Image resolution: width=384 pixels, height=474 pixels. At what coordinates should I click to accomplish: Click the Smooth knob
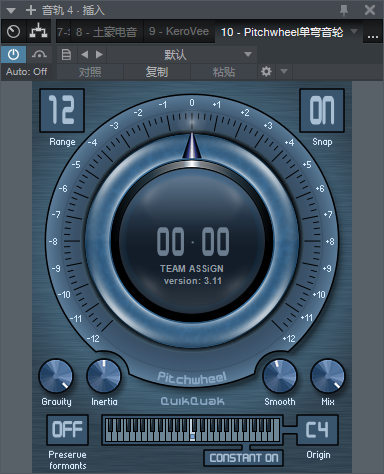pos(280,376)
